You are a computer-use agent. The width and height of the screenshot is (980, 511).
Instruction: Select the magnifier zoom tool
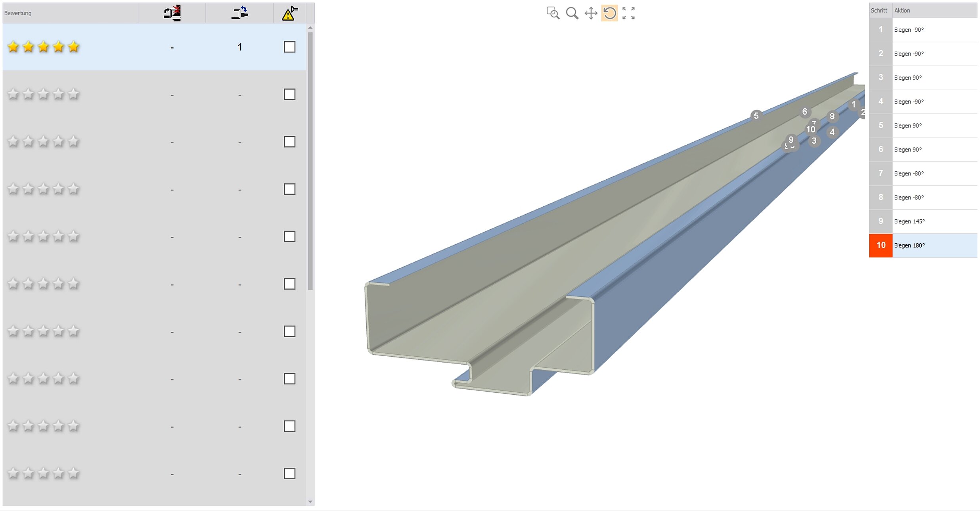click(572, 13)
